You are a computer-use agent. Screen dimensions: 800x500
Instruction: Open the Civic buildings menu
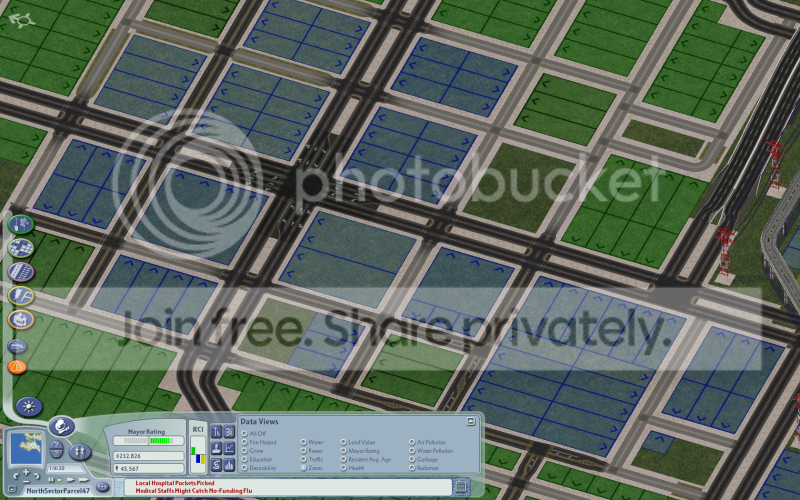(x=21, y=320)
